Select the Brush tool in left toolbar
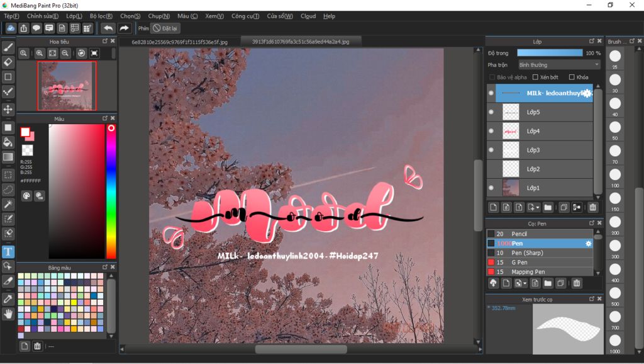This screenshot has height=364, width=644. tap(8, 47)
